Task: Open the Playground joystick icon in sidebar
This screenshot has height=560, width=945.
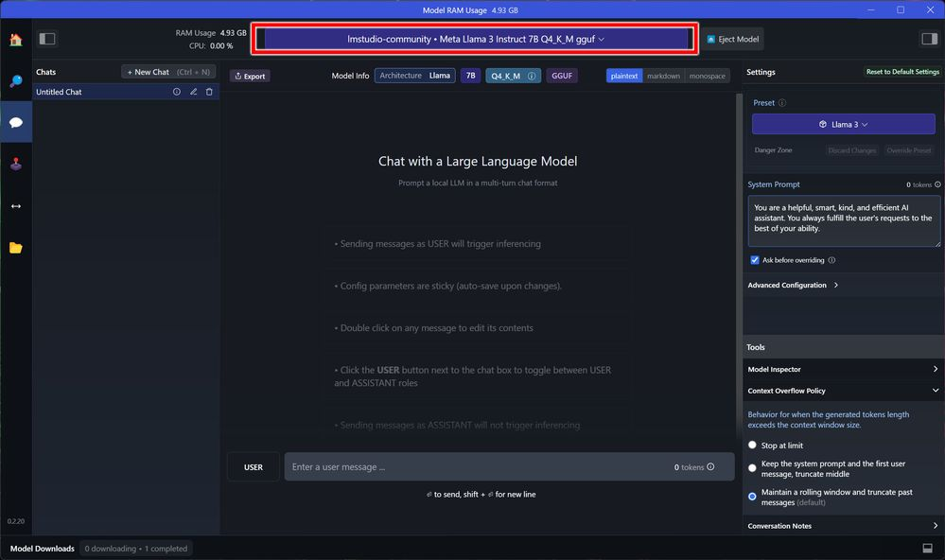Action: coord(16,164)
